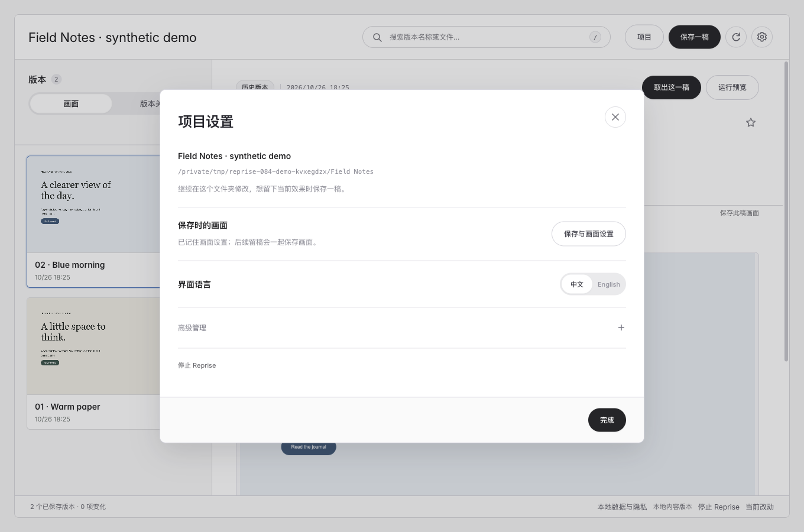Click the 完成 button

pos(607,420)
